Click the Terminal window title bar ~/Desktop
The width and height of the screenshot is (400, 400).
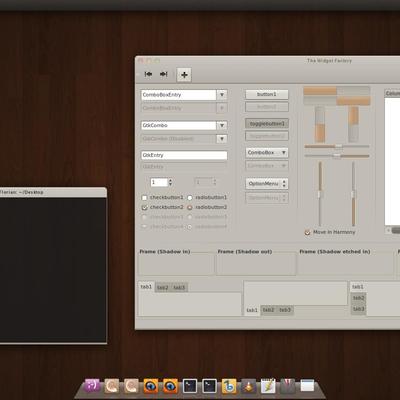[53, 192]
